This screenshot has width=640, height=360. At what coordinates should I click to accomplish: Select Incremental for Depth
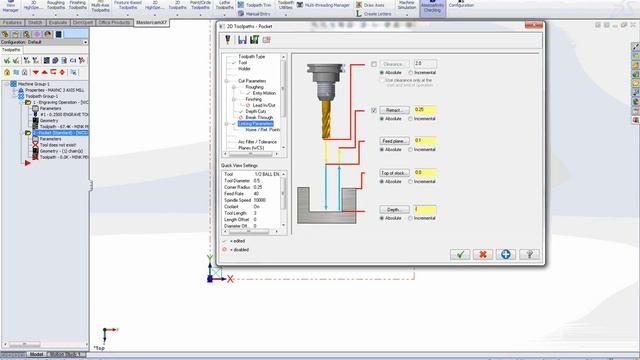pos(411,218)
